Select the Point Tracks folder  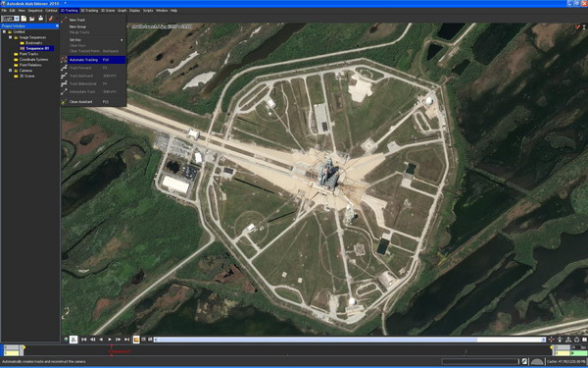point(28,54)
